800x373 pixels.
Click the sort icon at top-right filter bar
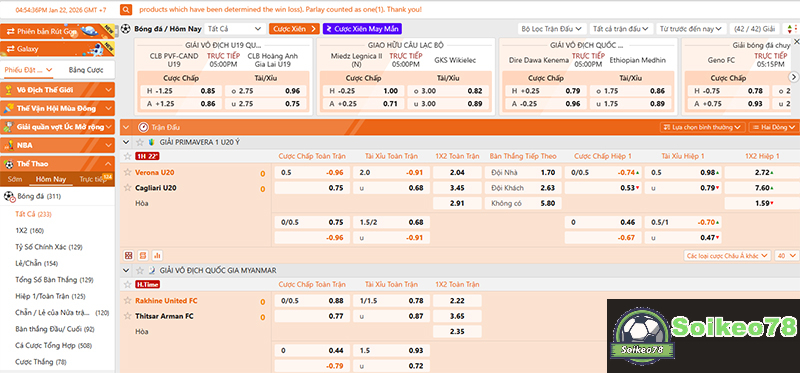[790, 29]
